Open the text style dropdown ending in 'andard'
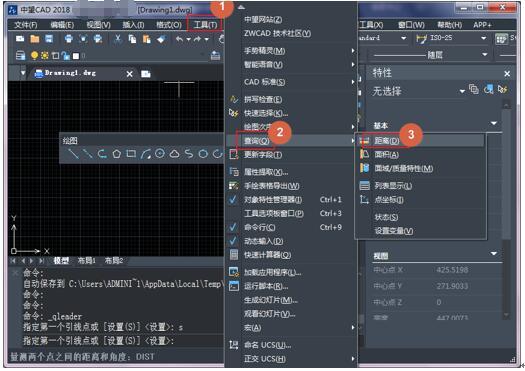Screen dimensions: 525x371 point(403,38)
